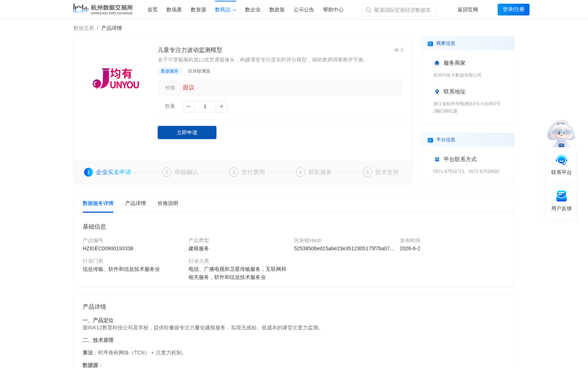
Task: Click step 2 审核确认 circle
Action: coord(167,172)
